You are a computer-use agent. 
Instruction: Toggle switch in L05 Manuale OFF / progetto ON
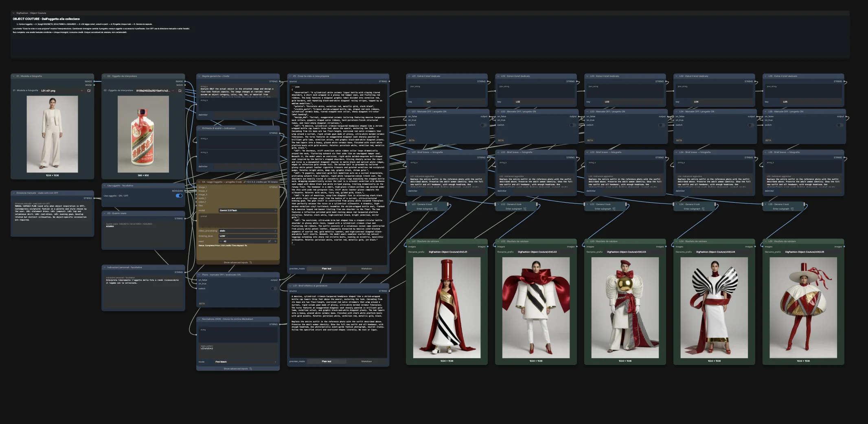[x=840, y=125]
